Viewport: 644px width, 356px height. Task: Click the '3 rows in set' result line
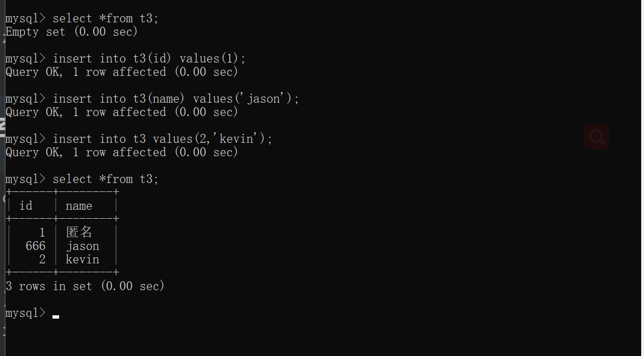85,286
